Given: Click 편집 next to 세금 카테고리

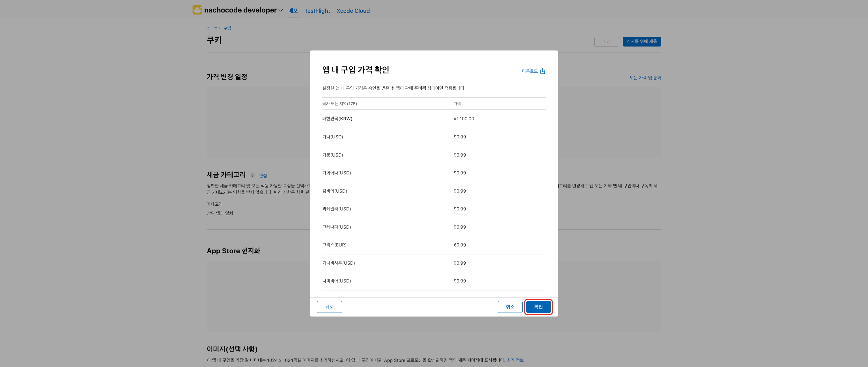Looking at the screenshot, I should tap(263, 176).
